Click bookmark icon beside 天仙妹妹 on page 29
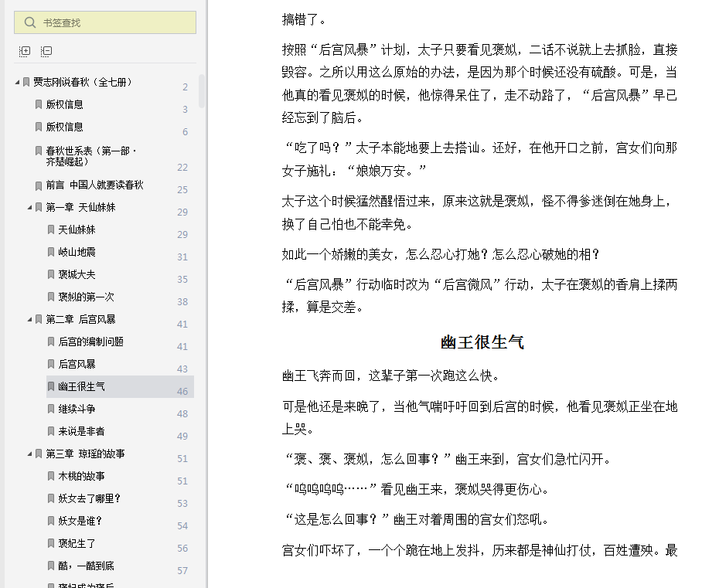 point(51,229)
